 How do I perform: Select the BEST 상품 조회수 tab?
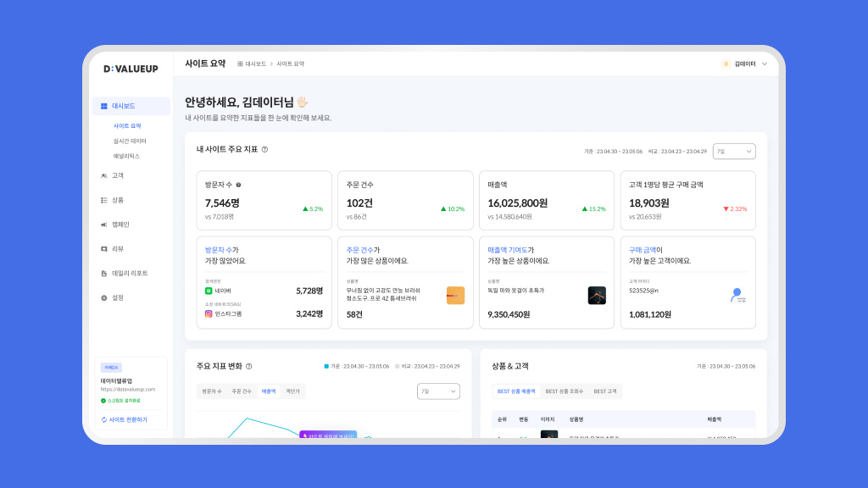point(564,391)
